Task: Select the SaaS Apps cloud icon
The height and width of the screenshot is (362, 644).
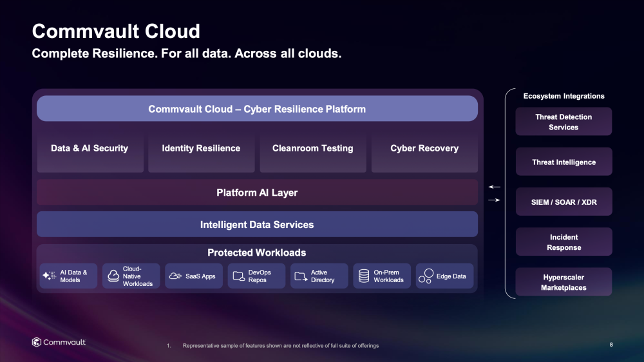Action: 175,276
